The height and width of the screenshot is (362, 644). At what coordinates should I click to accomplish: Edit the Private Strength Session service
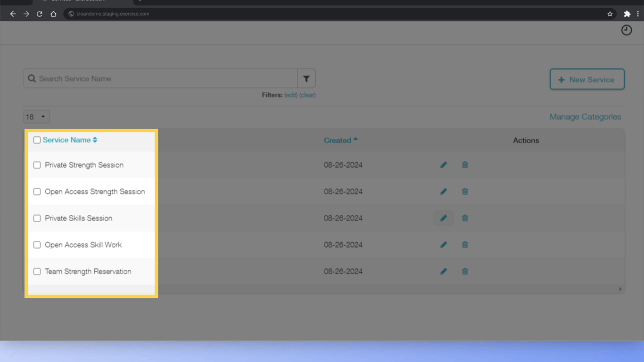(444, 165)
